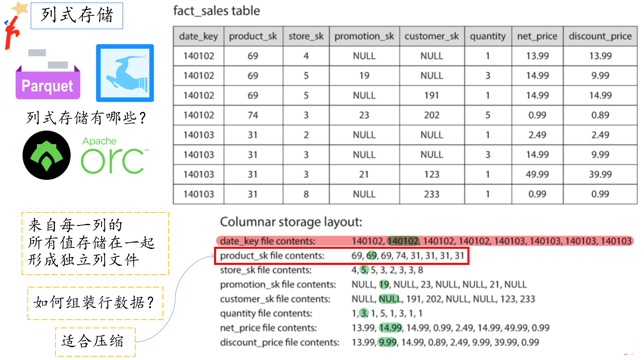Click the 适合压缩 label box
Screen dimensions: 644x360
tap(95, 342)
